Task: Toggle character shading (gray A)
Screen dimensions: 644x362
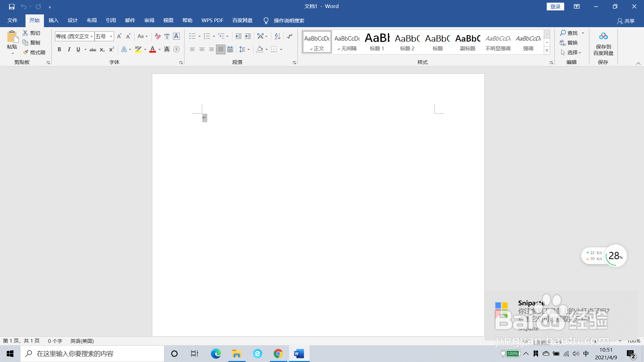Action: pyautogui.click(x=167, y=49)
